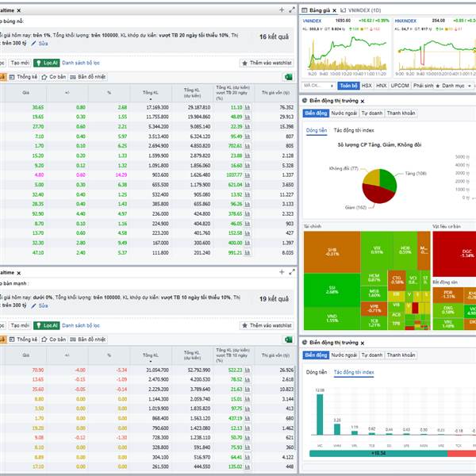Close the upper Biến động thị trường tab

click(x=362, y=101)
